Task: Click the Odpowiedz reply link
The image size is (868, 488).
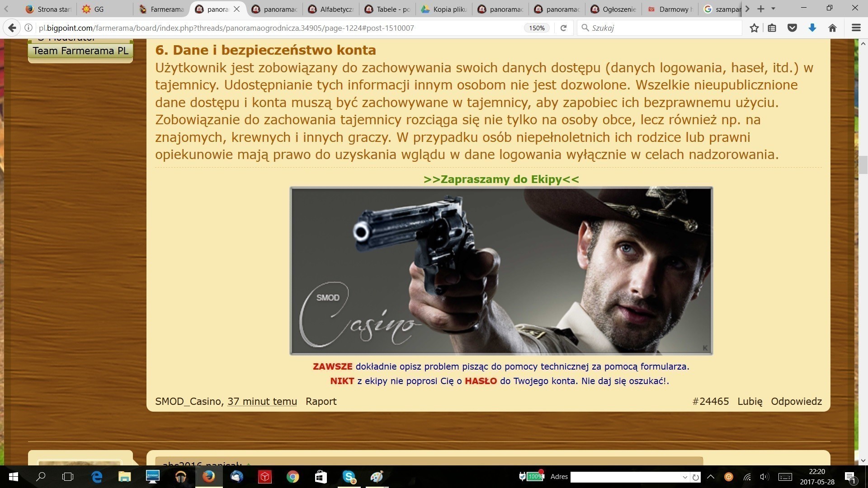Action: [x=796, y=401]
